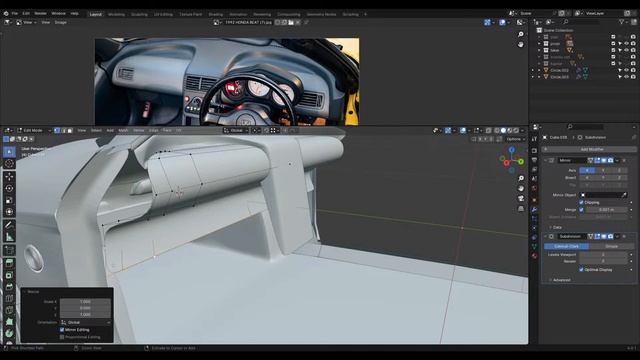The width and height of the screenshot is (640, 360).
Task: Select the Annotate tool
Action: (9, 225)
